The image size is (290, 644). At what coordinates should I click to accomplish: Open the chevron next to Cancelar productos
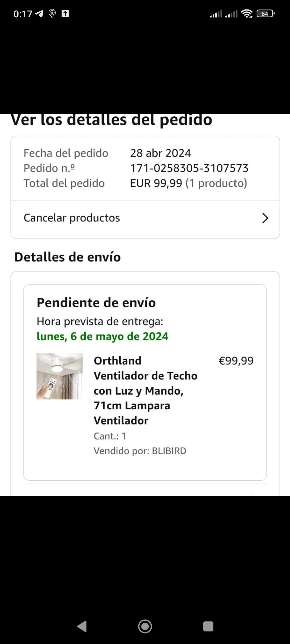[x=265, y=218]
